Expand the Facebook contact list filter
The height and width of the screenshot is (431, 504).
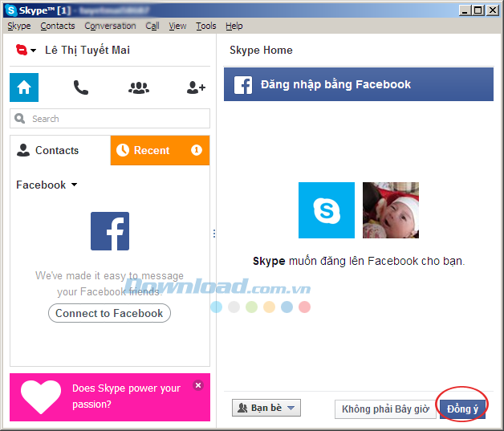pos(47,185)
